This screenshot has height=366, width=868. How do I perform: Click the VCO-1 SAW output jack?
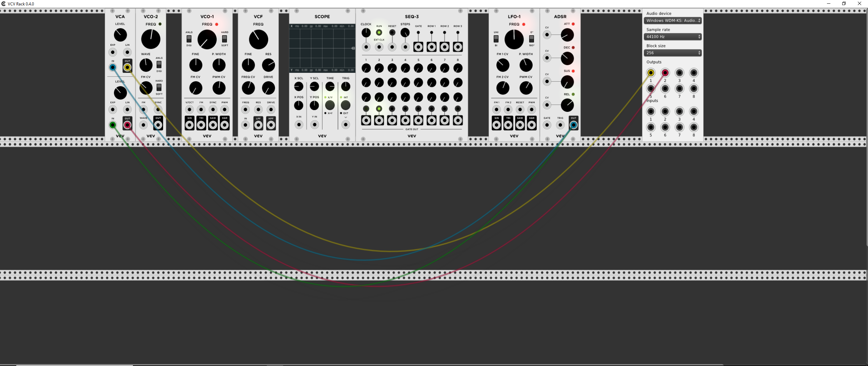point(213,125)
